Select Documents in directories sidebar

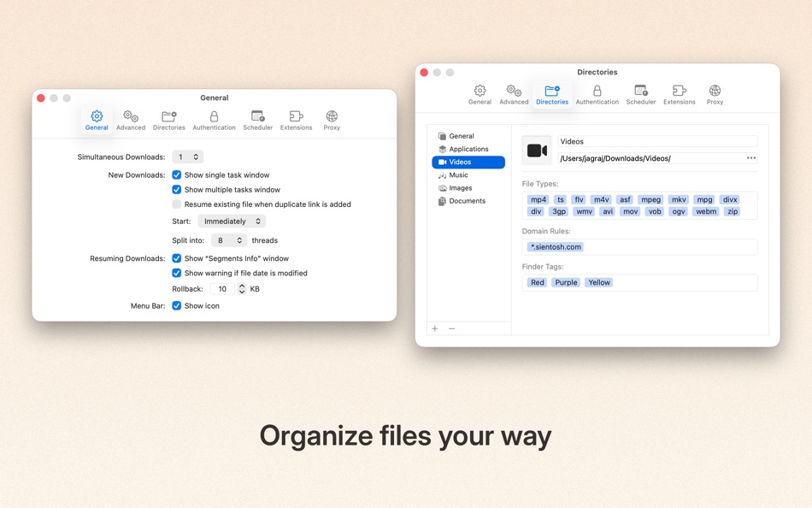(x=468, y=201)
